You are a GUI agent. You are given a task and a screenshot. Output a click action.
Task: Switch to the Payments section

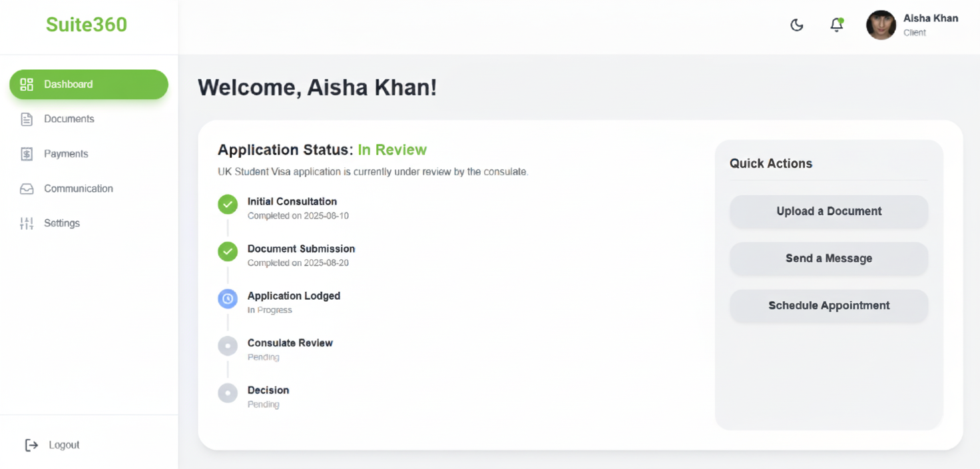[x=66, y=153]
